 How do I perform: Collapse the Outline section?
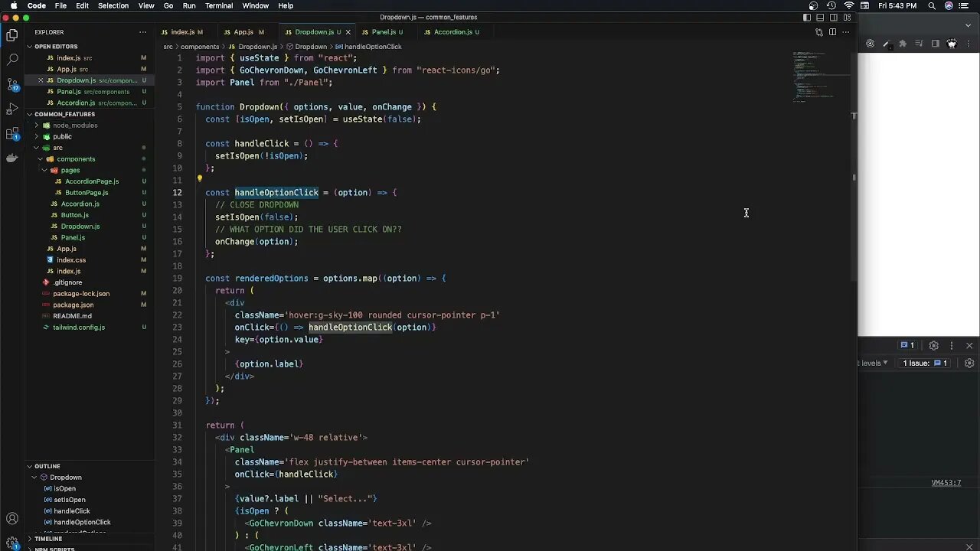(29, 466)
